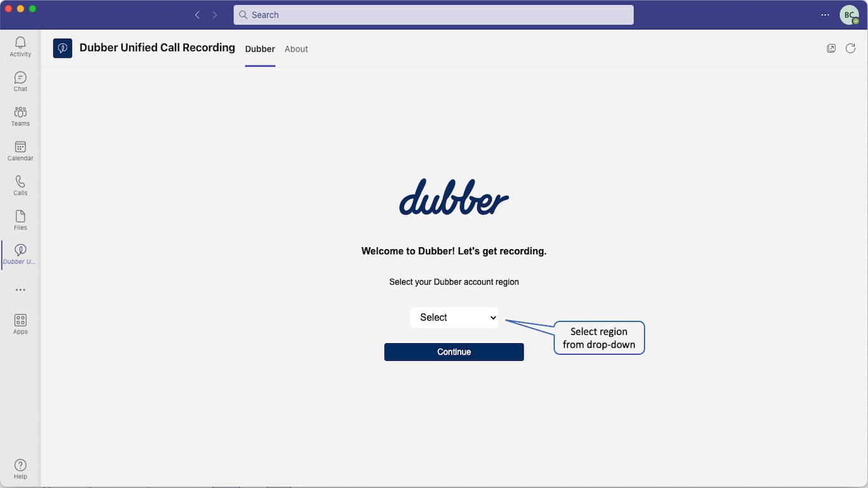Viewport: 868px width, 488px height.
Task: Go to Teams in the sidebar
Action: click(20, 116)
